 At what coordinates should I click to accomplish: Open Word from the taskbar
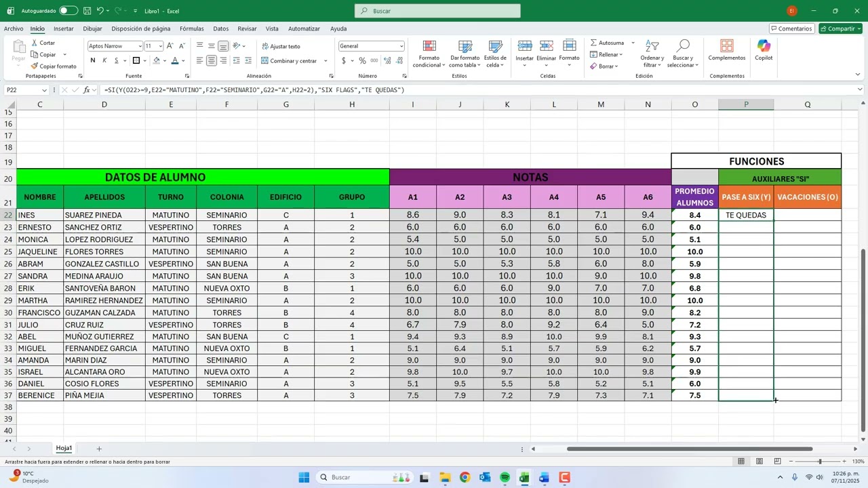[x=544, y=477]
